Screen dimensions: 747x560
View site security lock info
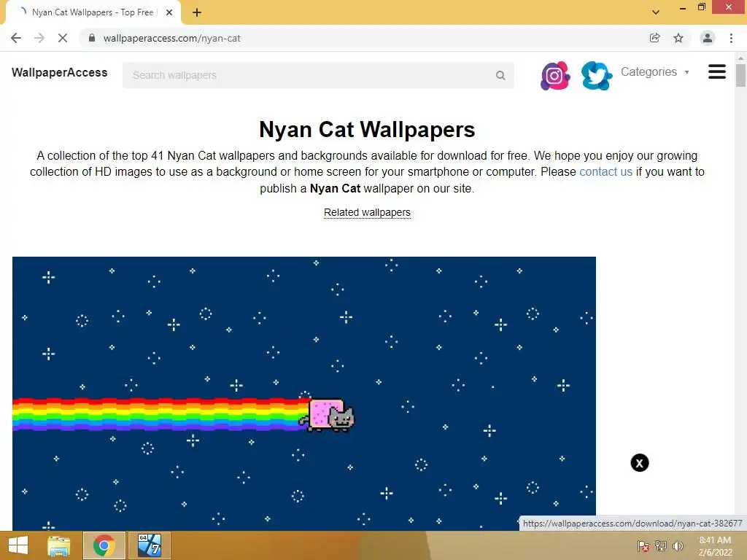click(x=92, y=38)
